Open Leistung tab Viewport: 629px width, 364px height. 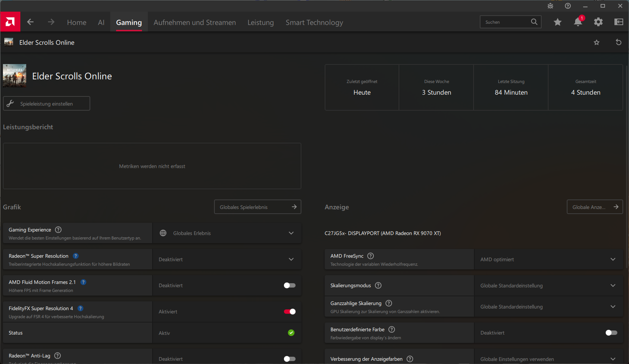[x=261, y=22]
